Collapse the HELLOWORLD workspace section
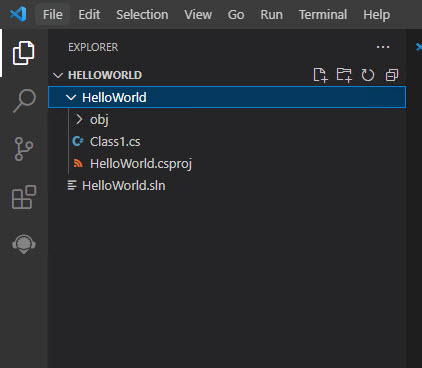 pos(58,75)
